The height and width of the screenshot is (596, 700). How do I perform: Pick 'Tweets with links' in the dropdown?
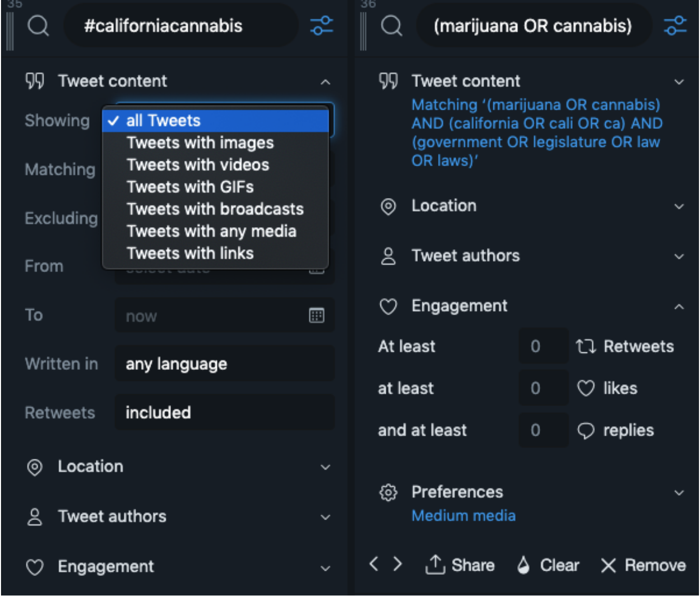(190, 254)
